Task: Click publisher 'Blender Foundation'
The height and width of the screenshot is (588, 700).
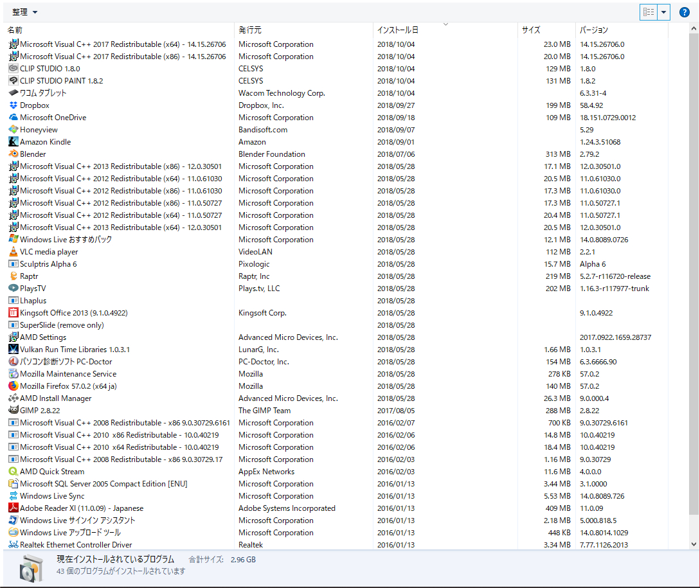Action: tap(272, 154)
